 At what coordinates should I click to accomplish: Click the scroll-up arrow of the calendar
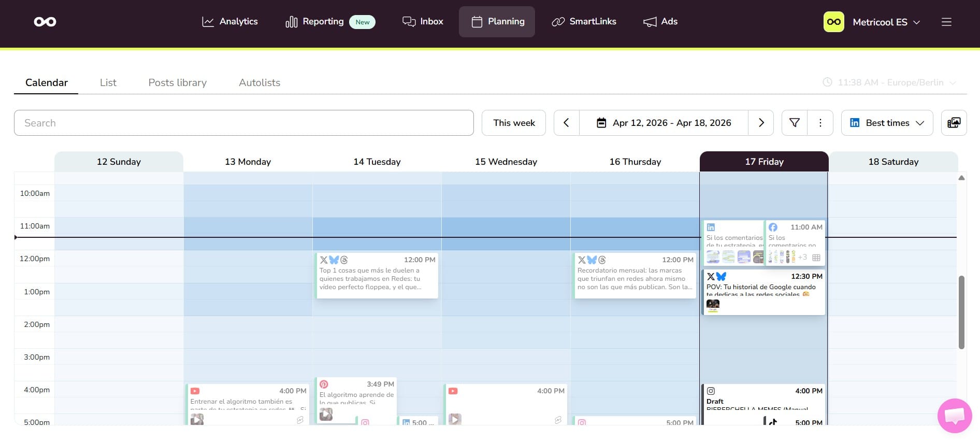click(961, 178)
